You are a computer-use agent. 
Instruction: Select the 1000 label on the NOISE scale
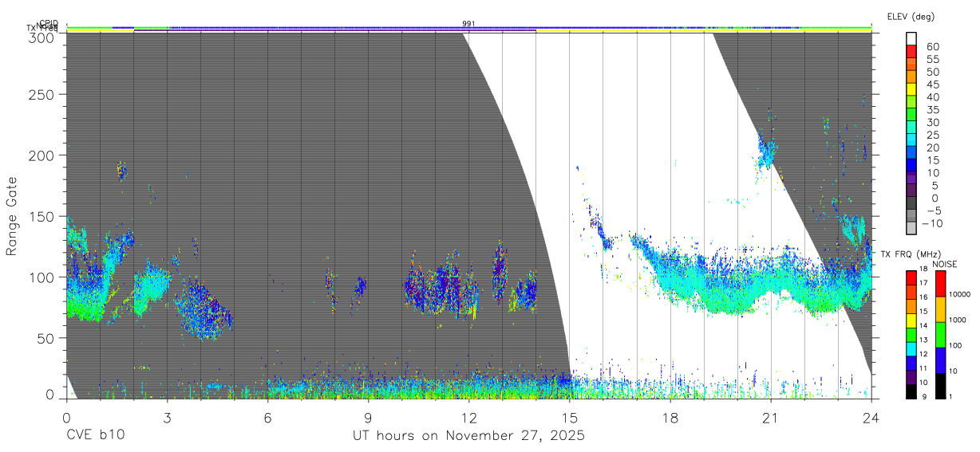957,320
